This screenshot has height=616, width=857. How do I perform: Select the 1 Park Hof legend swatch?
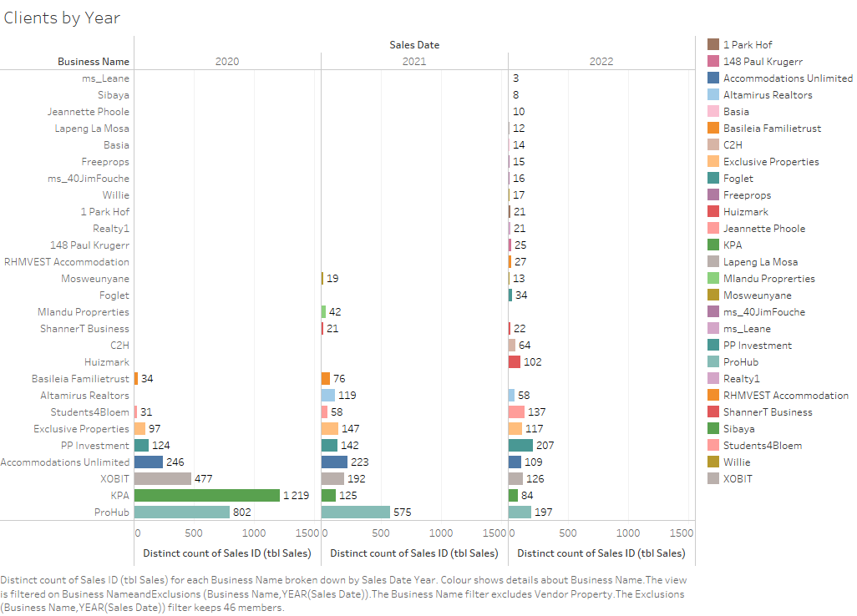tap(713, 45)
